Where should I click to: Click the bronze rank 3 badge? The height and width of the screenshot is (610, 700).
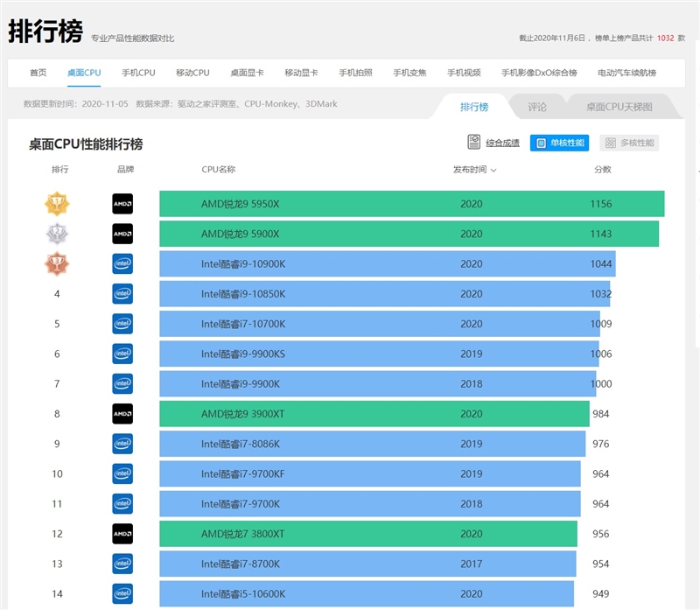tap(57, 264)
